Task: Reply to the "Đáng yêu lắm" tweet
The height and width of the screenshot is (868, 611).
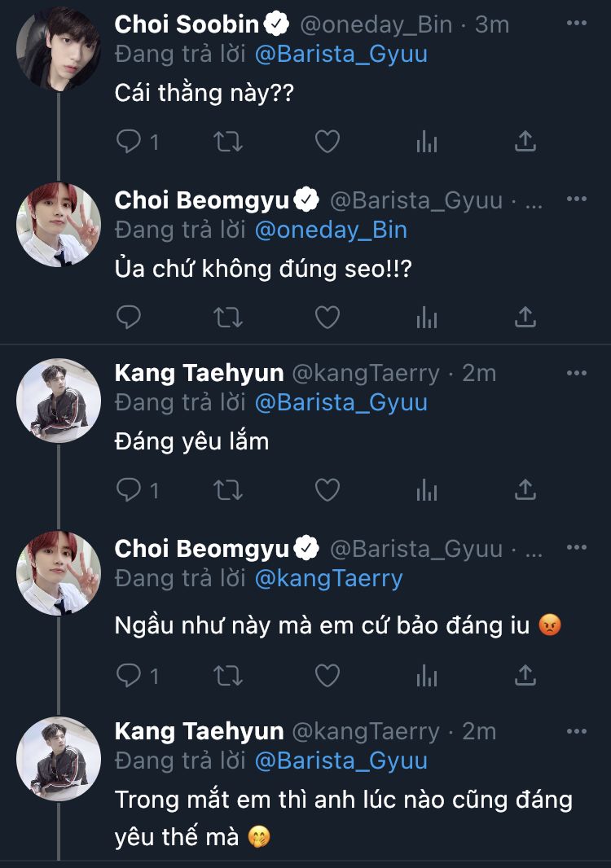Action: tap(130, 489)
